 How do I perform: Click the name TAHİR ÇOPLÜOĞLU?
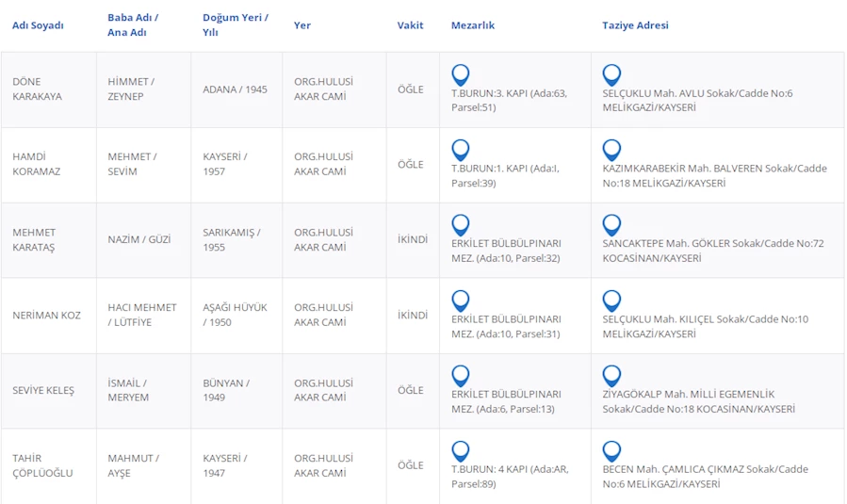pos(42,465)
